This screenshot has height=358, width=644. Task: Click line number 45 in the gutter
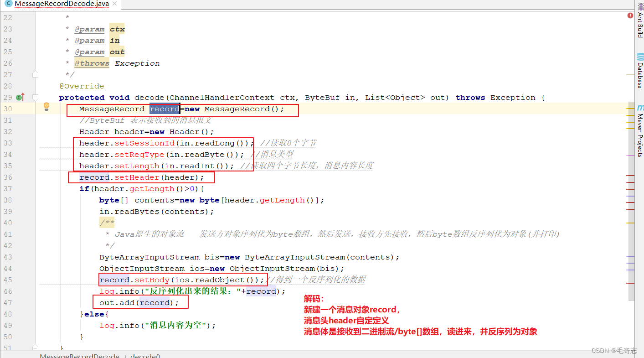click(x=7, y=280)
